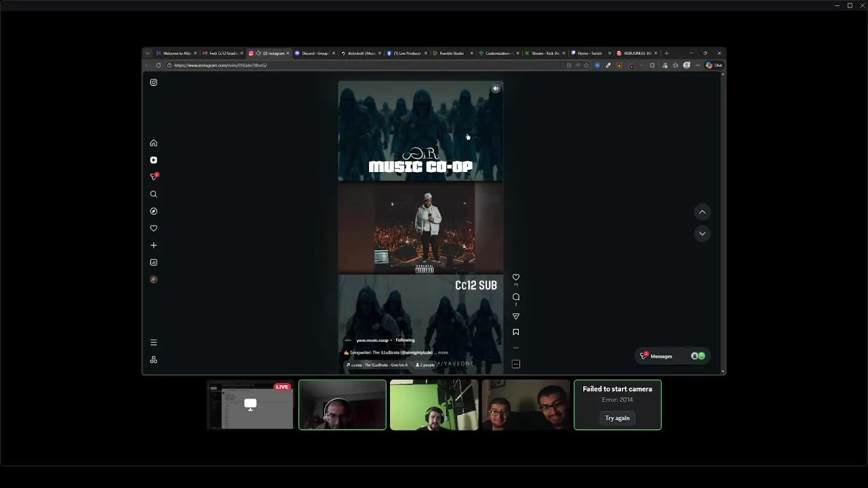The image size is (868, 488).
Task: Select the LIVE screen share thumbnail
Action: pos(250,405)
